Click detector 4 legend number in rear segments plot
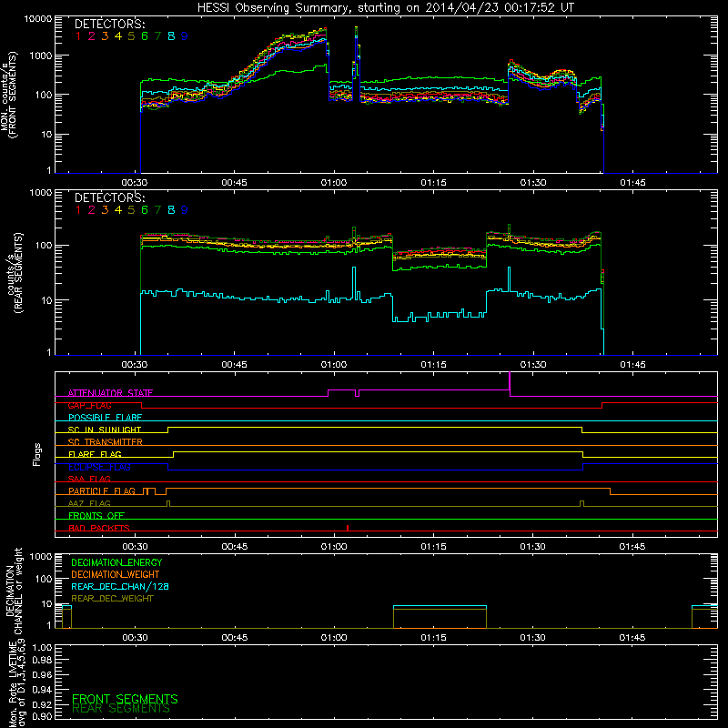 point(118,210)
